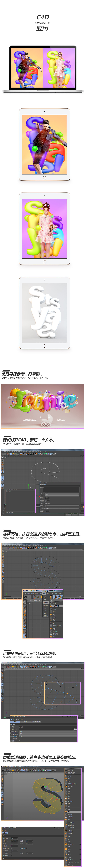The width and height of the screenshot is (87, 868).
Task: Click the heading '我们打开C4D，新建一个文本。'
Action: tap(29, 440)
